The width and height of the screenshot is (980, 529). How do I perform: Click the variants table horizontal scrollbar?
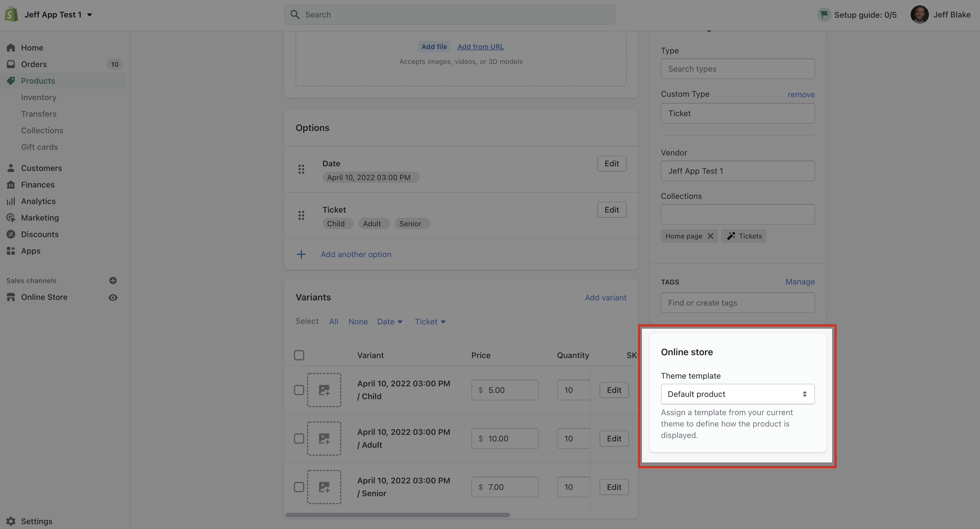pyautogui.click(x=398, y=514)
